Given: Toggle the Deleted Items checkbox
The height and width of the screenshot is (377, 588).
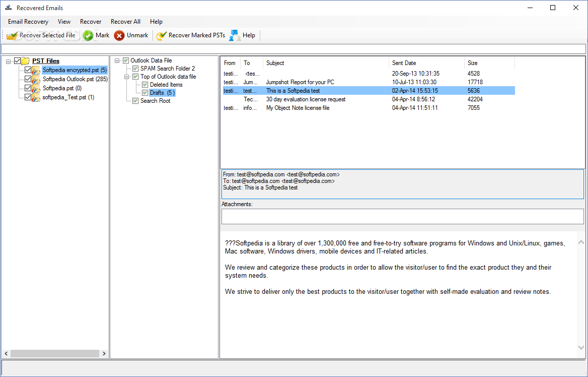Looking at the screenshot, I should [145, 85].
